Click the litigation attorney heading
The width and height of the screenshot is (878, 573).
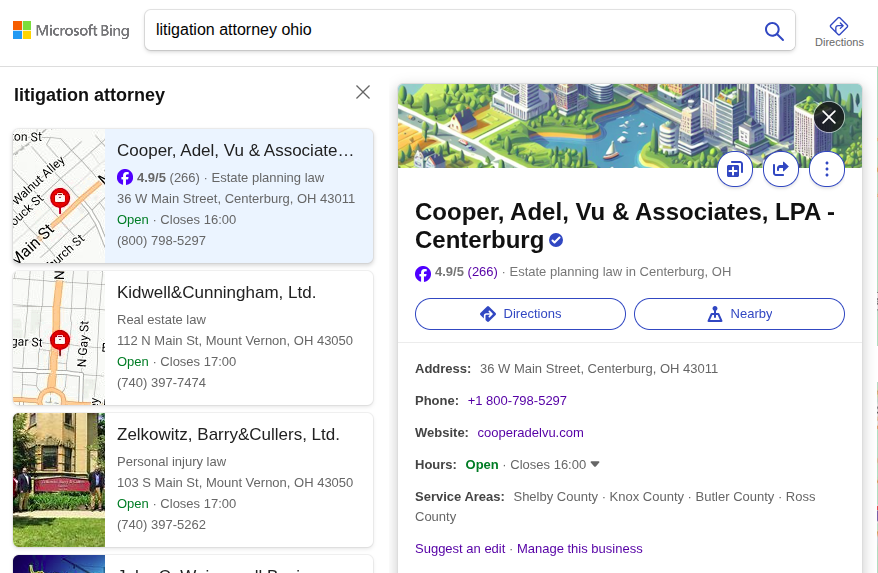point(90,95)
